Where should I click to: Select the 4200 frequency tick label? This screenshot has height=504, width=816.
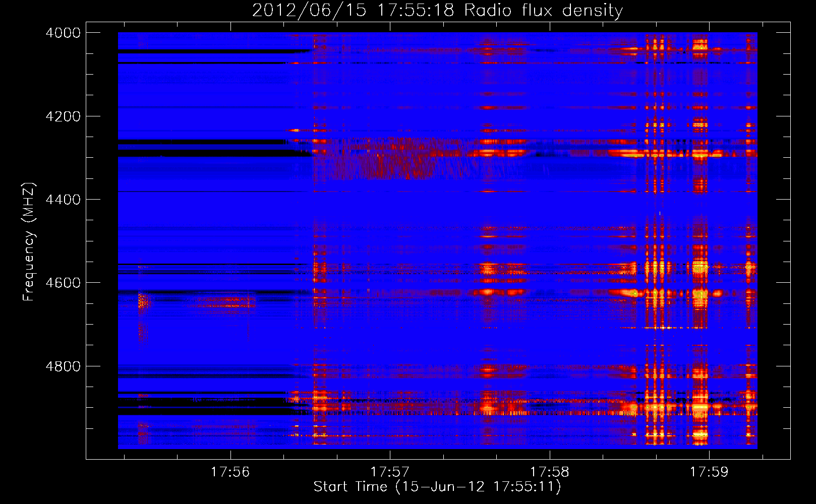[x=63, y=116]
